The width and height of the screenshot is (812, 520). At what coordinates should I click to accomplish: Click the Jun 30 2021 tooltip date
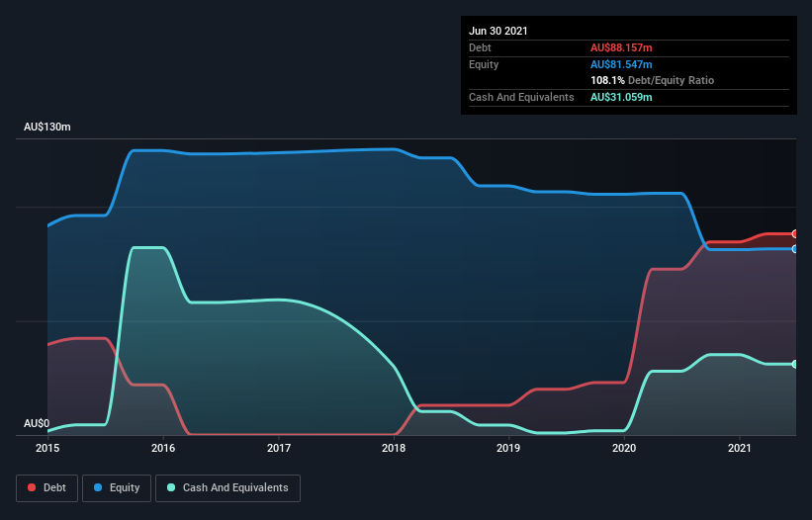click(x=498, y=31)
